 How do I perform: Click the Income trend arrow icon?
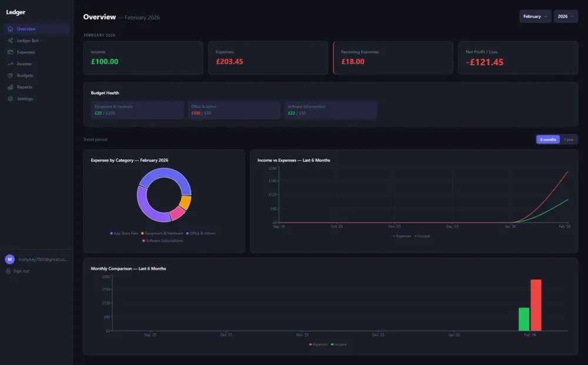click(x=10, y=63)
